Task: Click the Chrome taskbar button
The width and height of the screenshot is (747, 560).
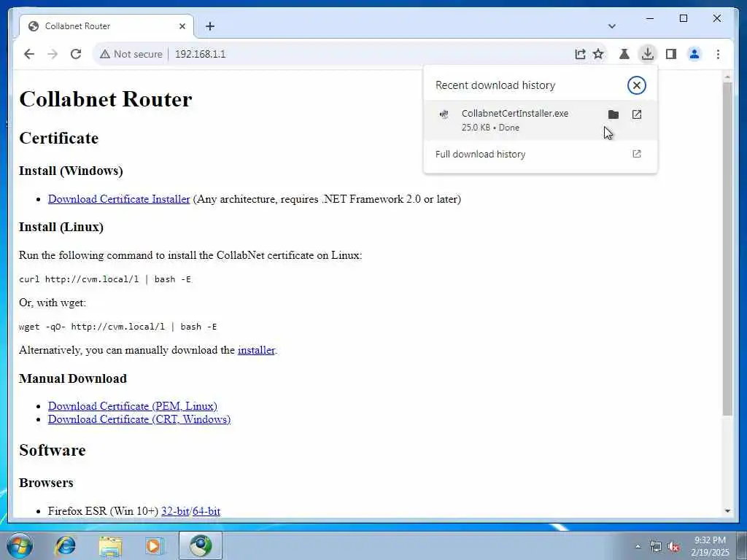Action: point(201,545)
